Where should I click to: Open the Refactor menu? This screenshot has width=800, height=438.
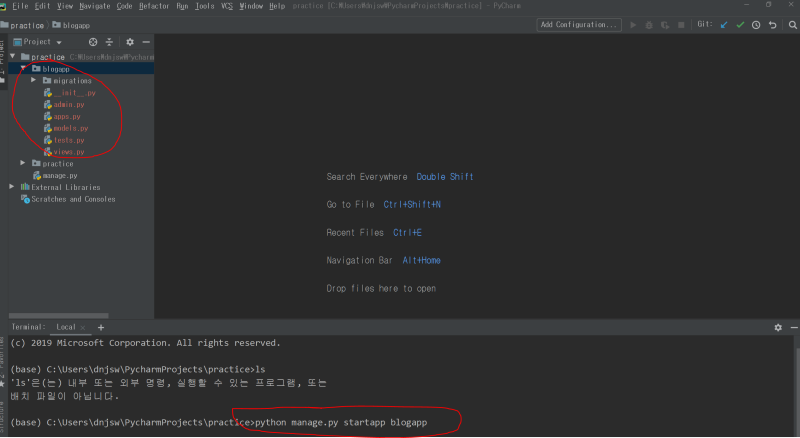(x=154, y=6)
